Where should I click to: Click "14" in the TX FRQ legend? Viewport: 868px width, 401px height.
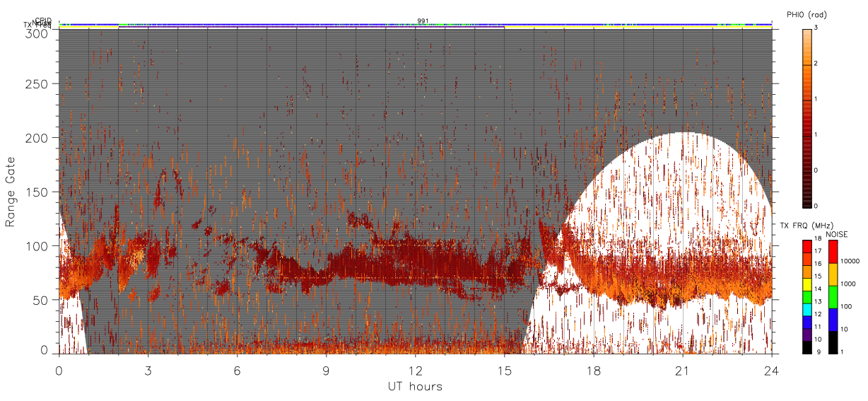[x=818, y=289]
